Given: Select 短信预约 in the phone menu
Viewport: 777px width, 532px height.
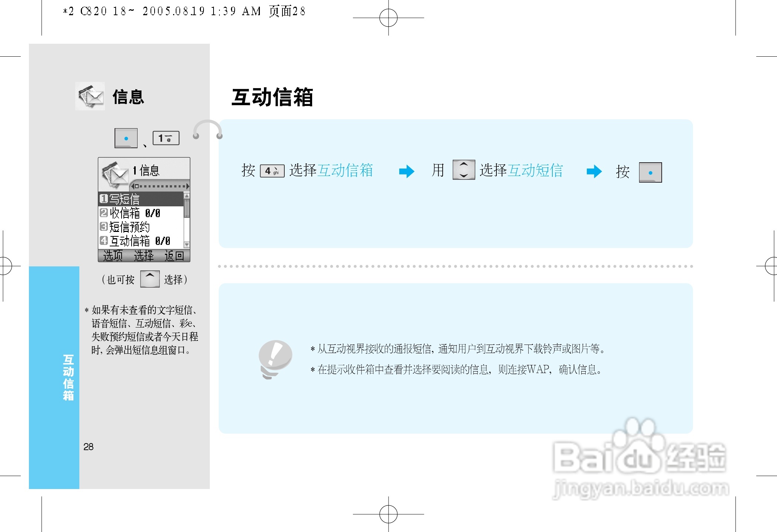Looking at the screenshot, I should click(127, 226).
